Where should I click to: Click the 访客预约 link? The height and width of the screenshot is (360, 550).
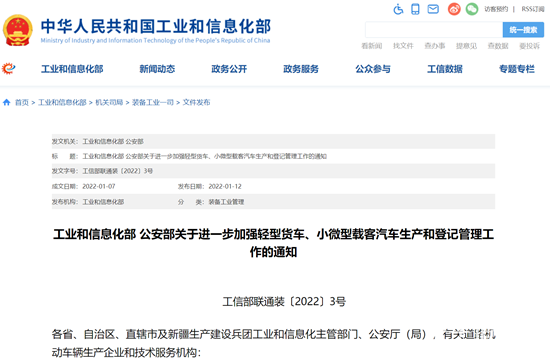point(496,9)
